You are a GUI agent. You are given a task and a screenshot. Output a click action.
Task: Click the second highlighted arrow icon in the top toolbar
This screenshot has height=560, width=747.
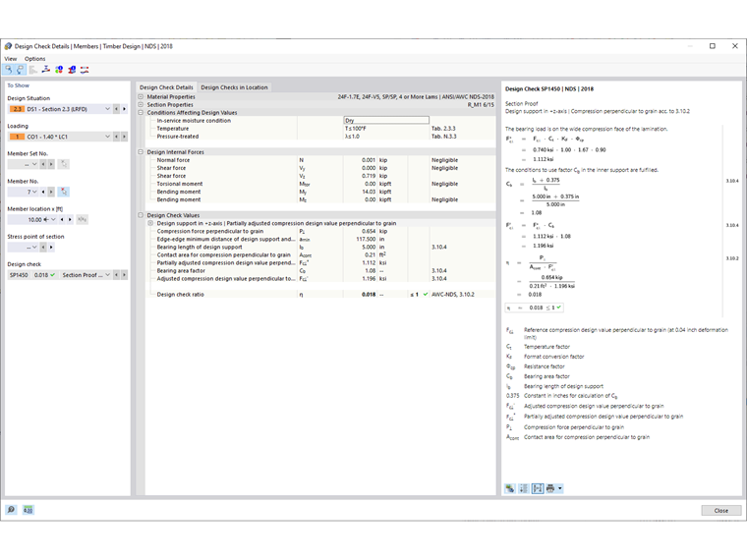20,70
